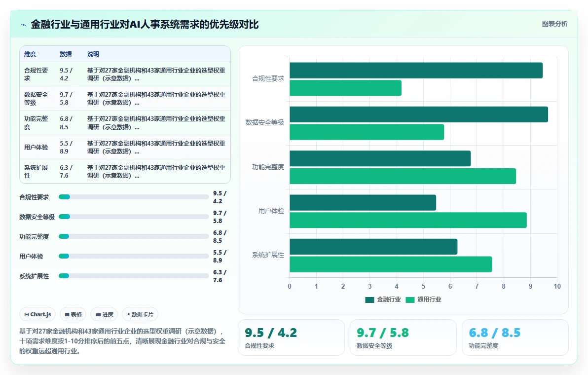Screen dimensions: 588x375
Task: Click the 通用行业 bar for 数据安全等级
Action: [x=367, y=132]
